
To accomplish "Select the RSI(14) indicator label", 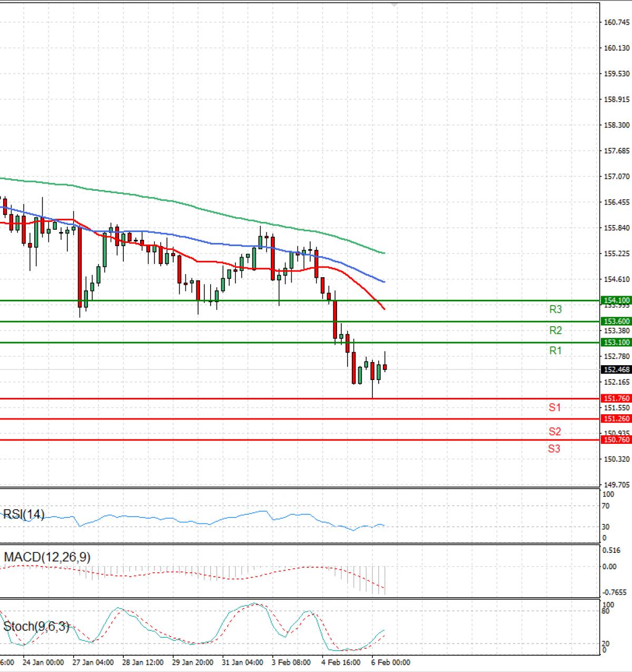I will 24,514.
